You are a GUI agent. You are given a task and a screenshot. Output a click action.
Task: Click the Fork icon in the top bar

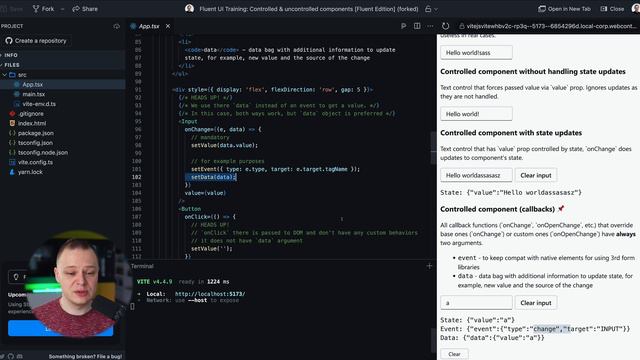[x=36, y=9]
